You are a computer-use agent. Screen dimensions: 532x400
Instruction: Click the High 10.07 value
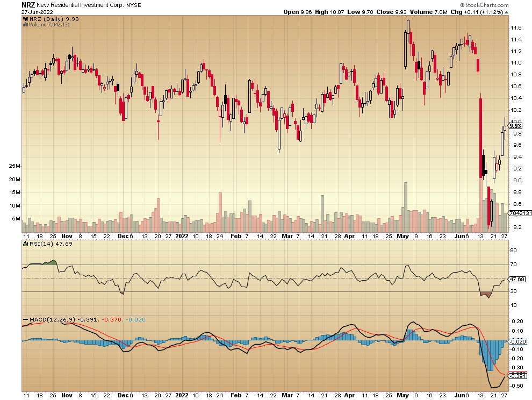point(329,12)
